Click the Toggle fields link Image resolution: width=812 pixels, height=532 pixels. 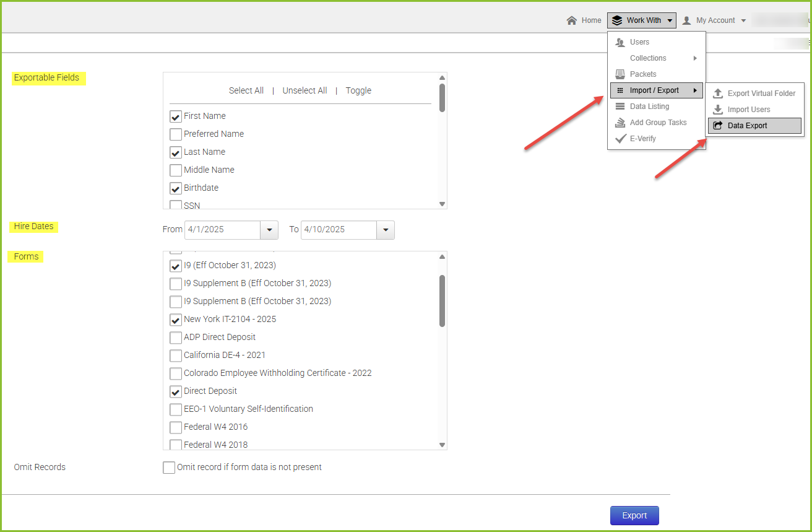(358, 90)
